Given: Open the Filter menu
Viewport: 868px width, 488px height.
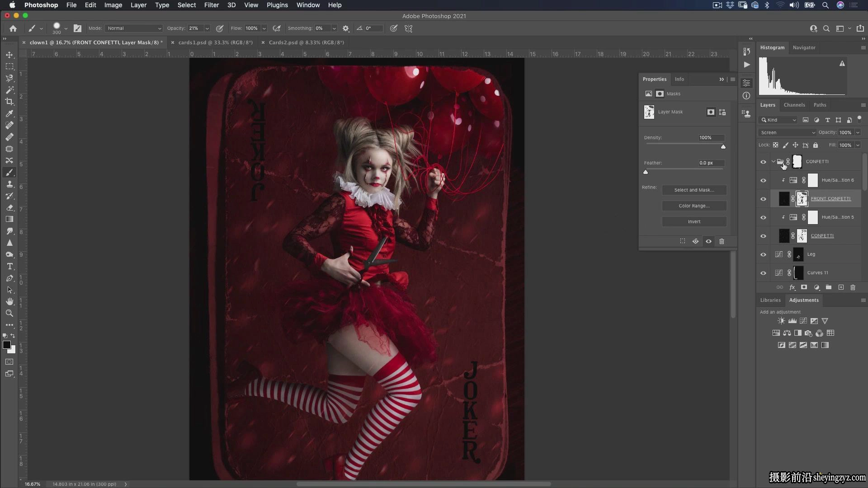Looking at the screenshot, I should pos(211,5).
